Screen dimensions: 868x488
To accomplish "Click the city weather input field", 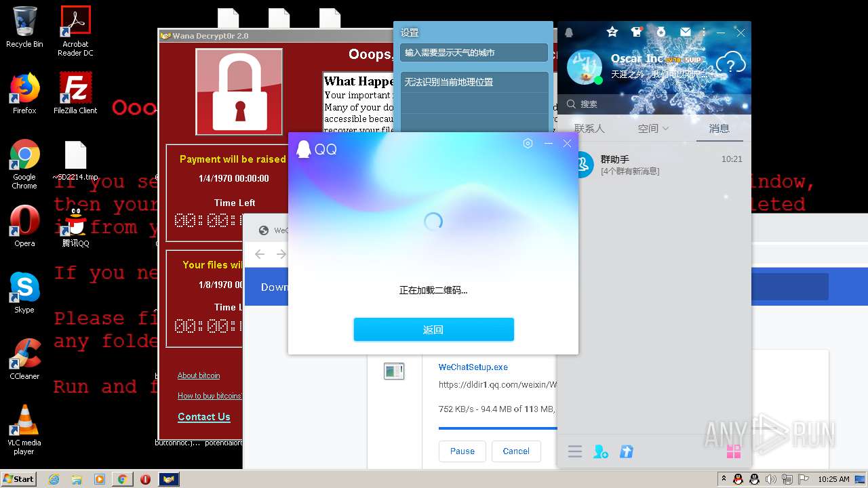I will pos(474,52).
